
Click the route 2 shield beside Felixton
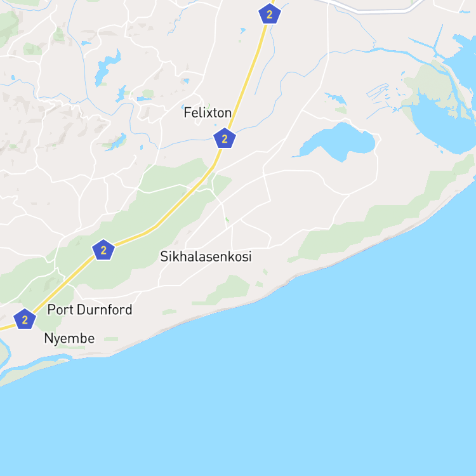[x=225, y=138]
